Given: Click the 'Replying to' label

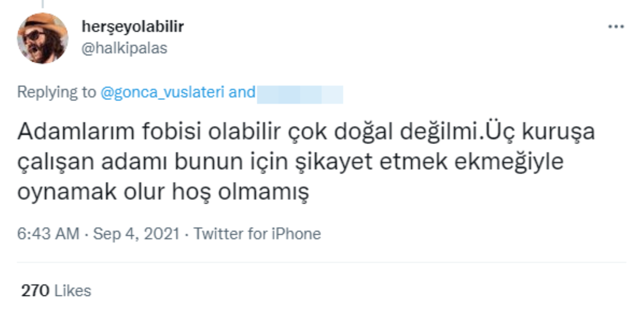Looking at the screenshot, I should click(x=56, y=93).
